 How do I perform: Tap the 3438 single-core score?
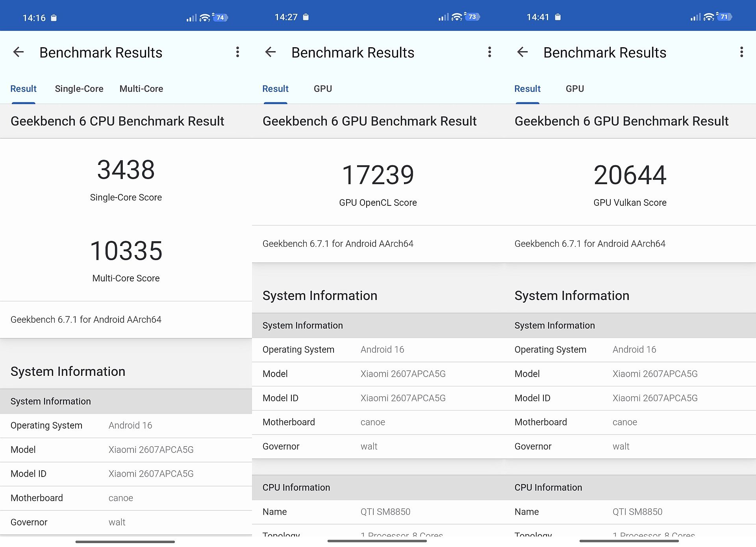coord(126,170)
